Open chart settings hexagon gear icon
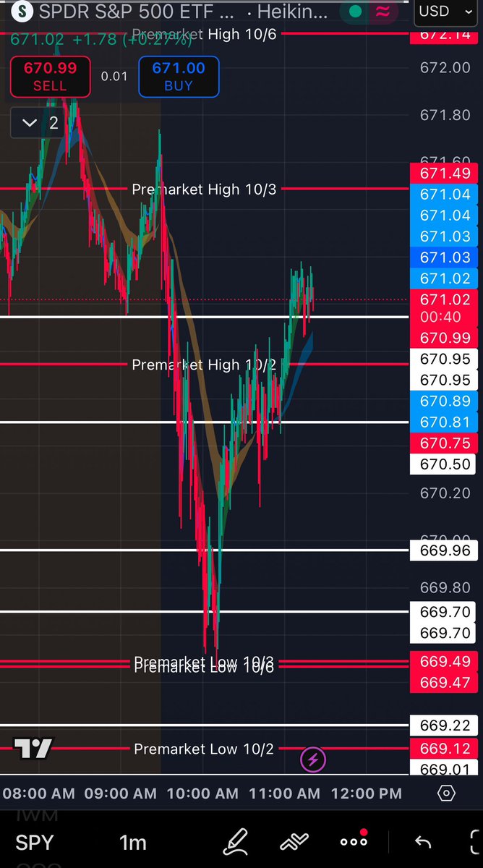The width and height of the screenshot is (483, 868). click(447, 793)
